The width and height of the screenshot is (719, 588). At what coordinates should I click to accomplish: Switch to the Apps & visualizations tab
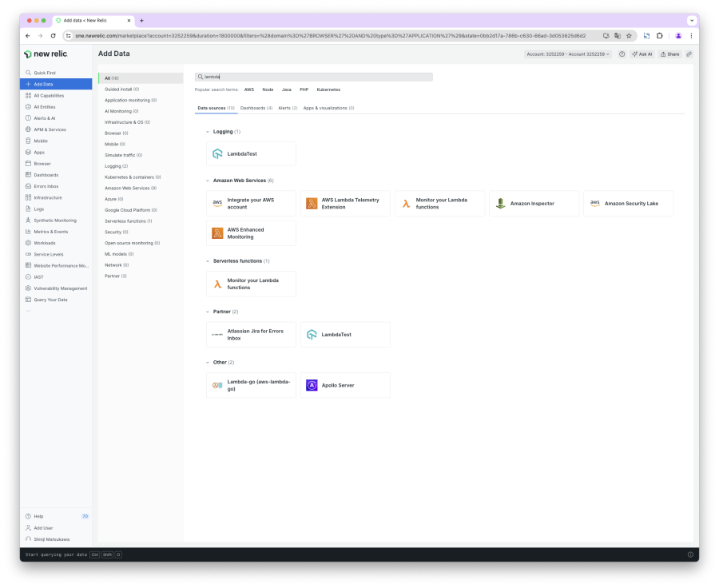tap(328, 107)
